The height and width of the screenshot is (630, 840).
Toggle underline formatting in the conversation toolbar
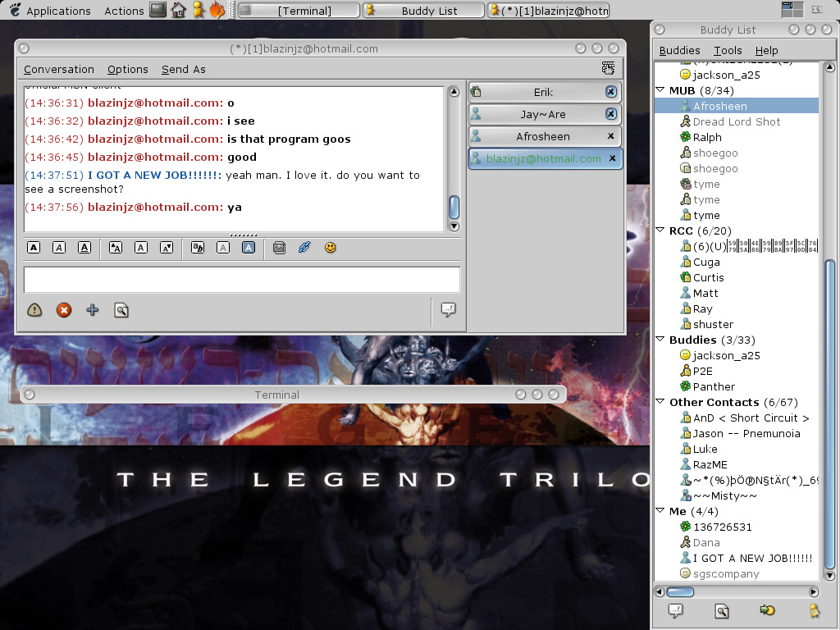click(x=84, y=248)
